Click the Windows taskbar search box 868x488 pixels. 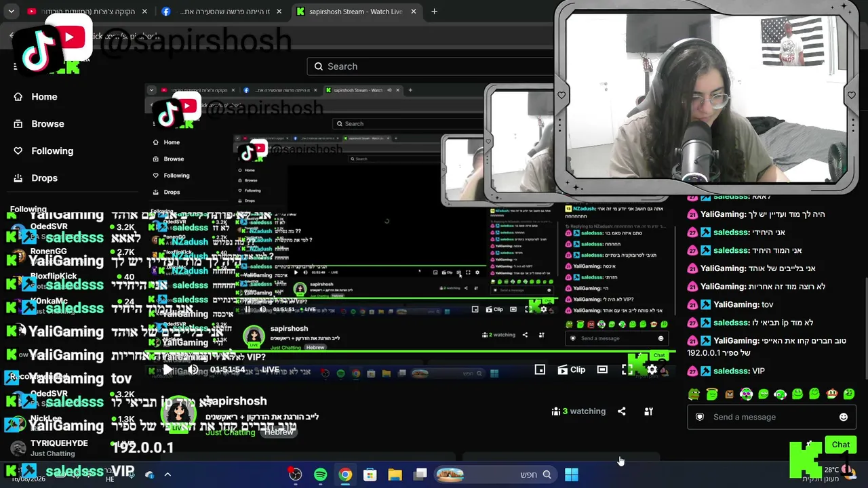[494, 474]
